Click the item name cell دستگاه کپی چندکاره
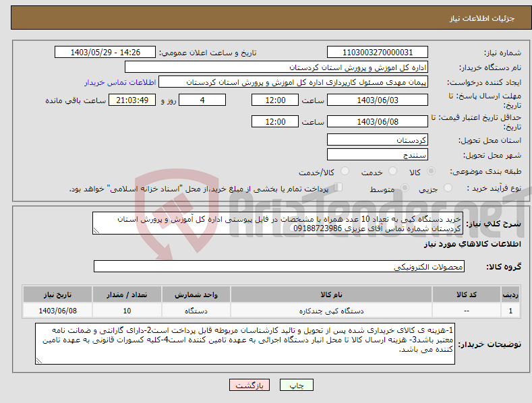 pos(331,311)
